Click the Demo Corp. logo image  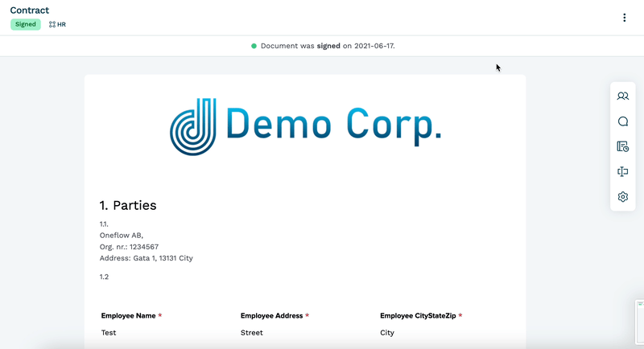pos(306,127)
